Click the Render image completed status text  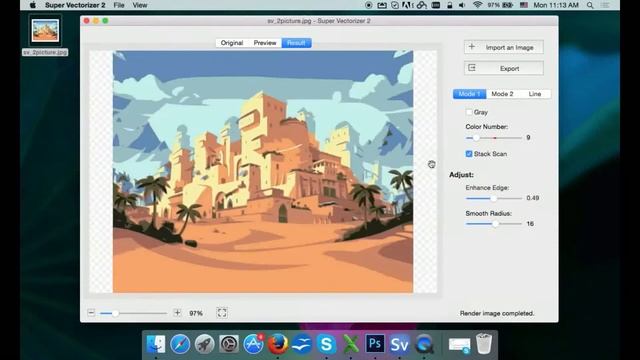497,313
